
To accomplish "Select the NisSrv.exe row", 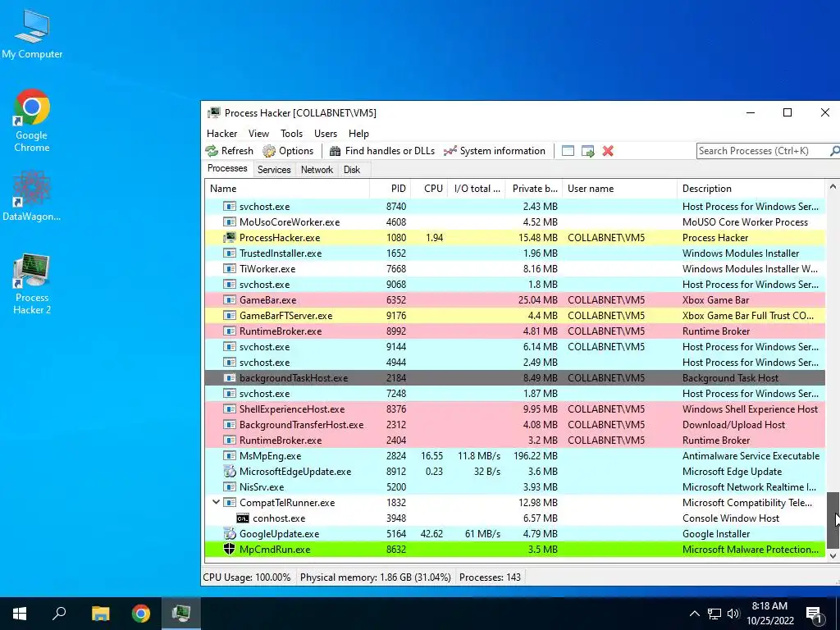I will tap(515, 487).
